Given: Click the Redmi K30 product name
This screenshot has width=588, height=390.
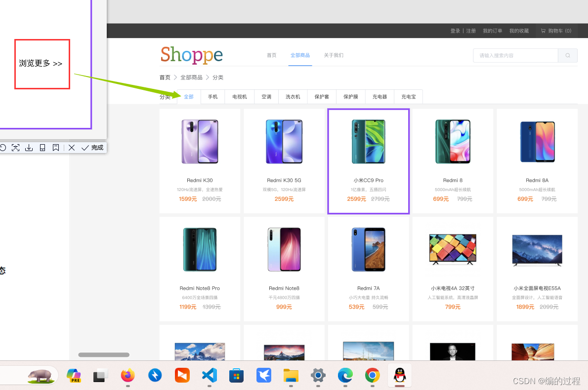Looking at the screenshot, I should point(200,180).
